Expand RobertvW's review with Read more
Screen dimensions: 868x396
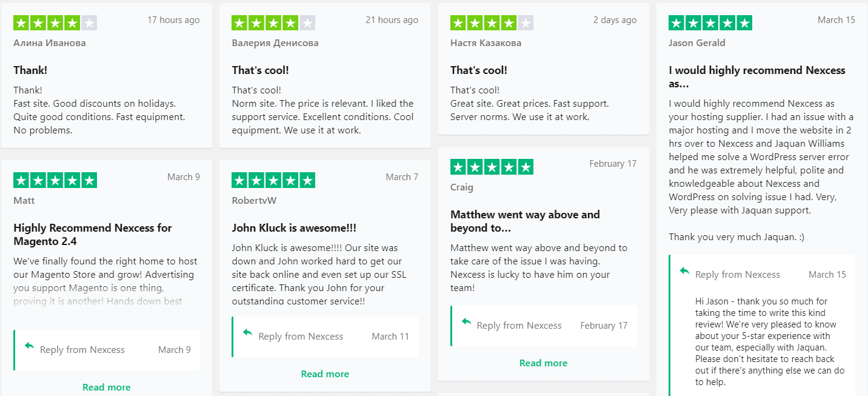pyautogui.click(x=325, y=374)
